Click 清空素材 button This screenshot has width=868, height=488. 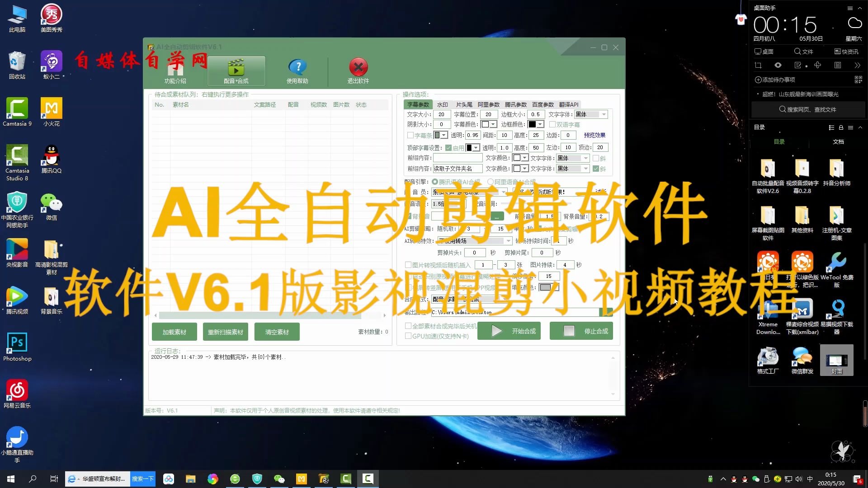point(277,331)
